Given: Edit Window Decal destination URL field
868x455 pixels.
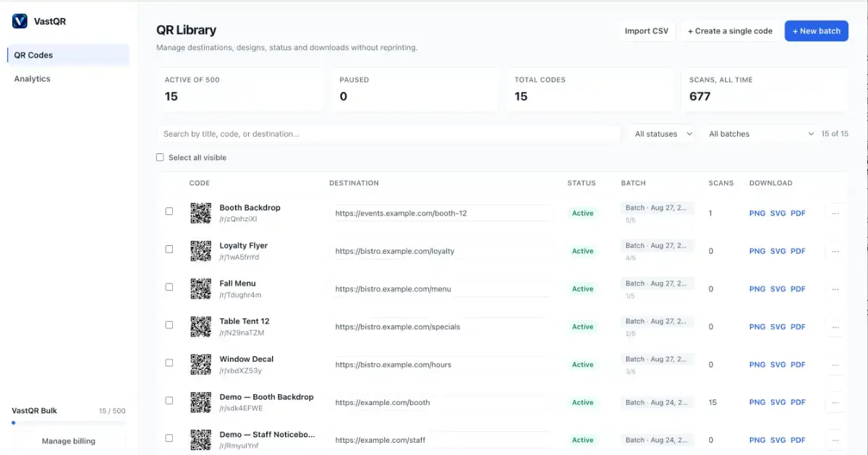Looking at the screenshot, I should coord(441,365).
